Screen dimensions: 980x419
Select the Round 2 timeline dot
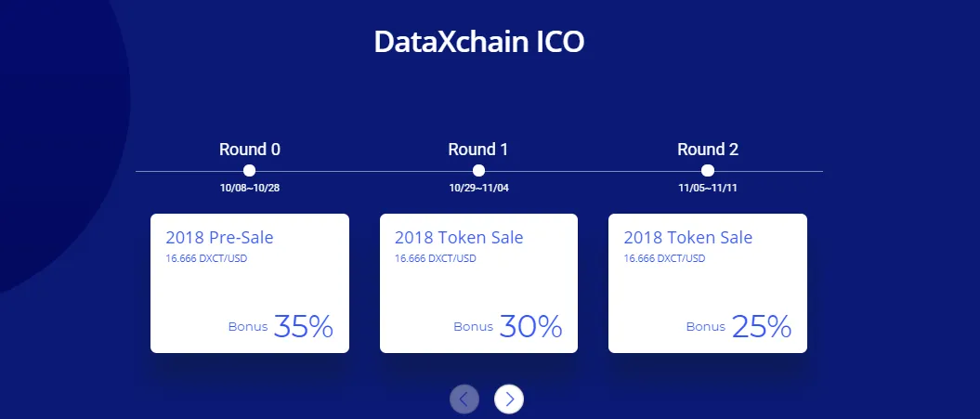pyautogui.click(x=708, y=171)
